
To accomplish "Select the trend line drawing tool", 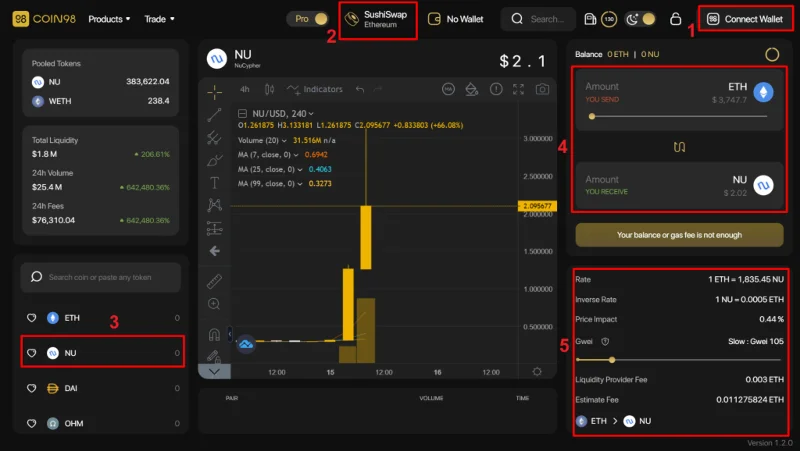I will click(214, 115).
